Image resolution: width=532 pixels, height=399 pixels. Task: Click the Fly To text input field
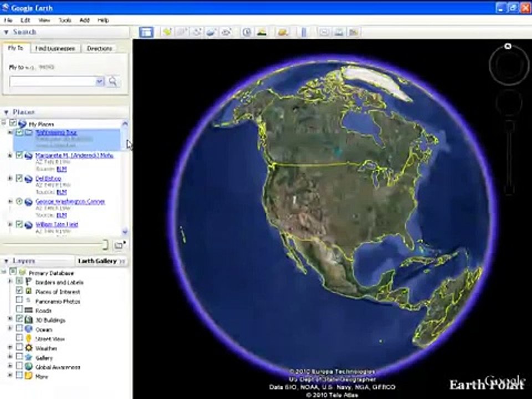(53, 81)
